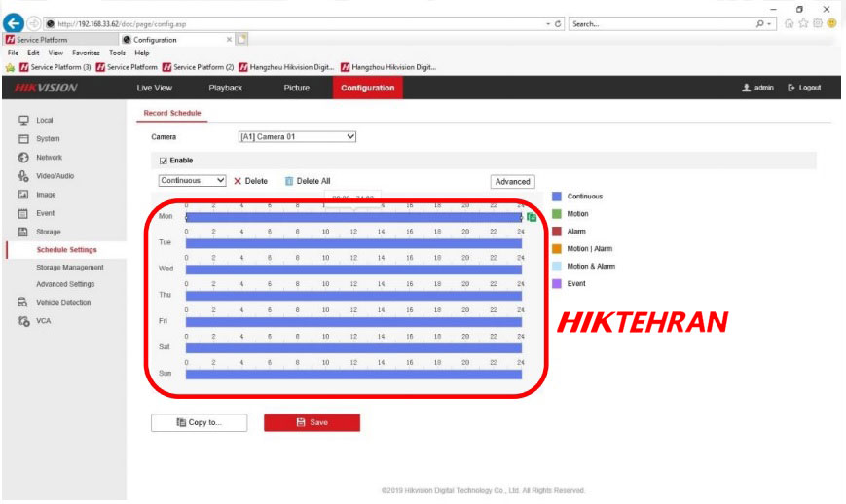Click the Event purple legend swatch
Screen dimensions: 846x504
[x=557, y=283]
